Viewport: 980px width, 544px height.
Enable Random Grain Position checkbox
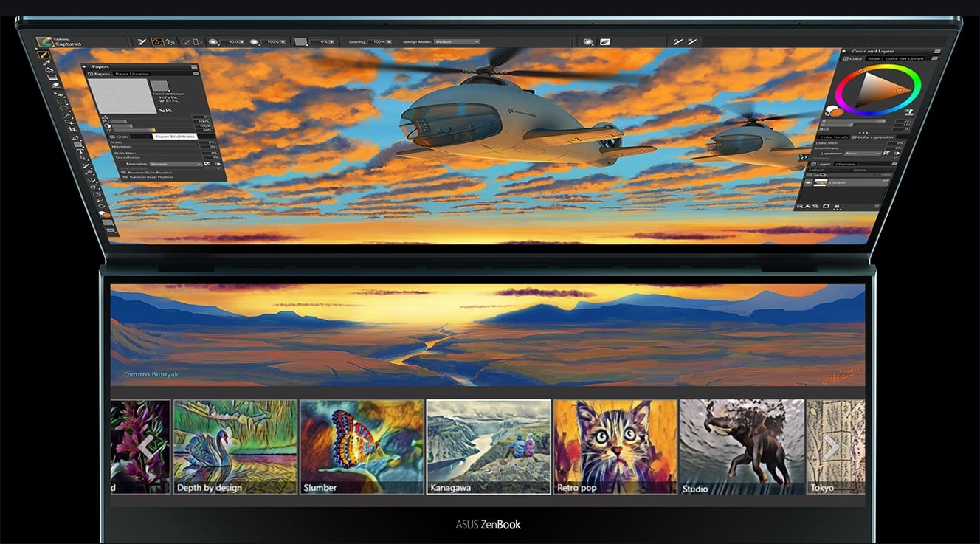pos(123,177)
